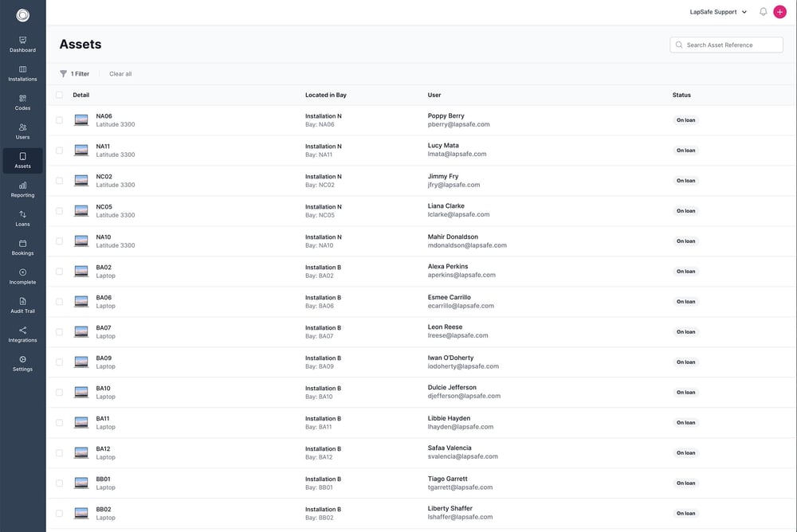Open the Reporting section
Screen dimensions: 797x532
pyautogui.click(x=22, y=189)
